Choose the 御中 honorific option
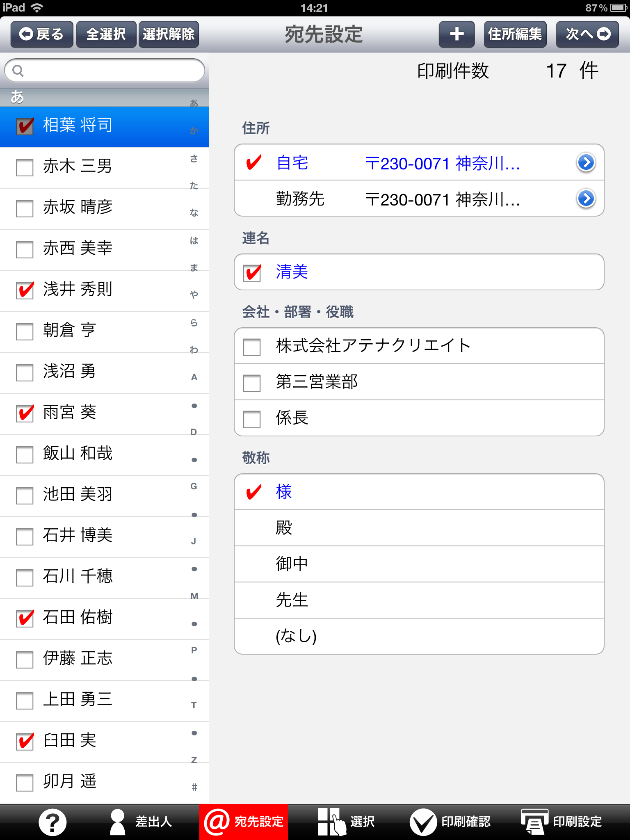The width and height of the screenshot is (630, 840). point(418,564)
